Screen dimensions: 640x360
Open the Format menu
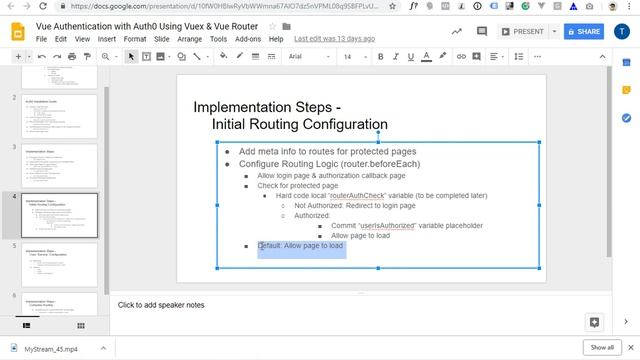coord(135,39)
